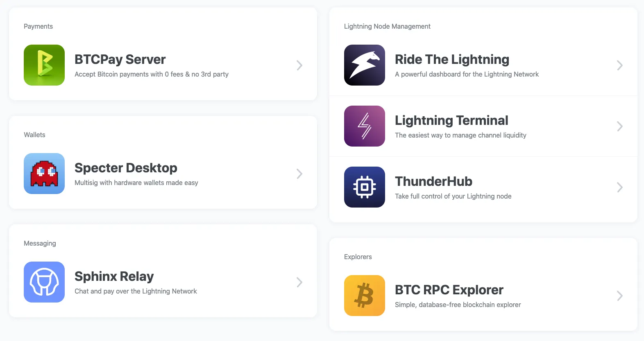This screenshot has width=644, height=341.
Task: Click the chevron next to Sphinx Relay
Action: click(299, 282)
